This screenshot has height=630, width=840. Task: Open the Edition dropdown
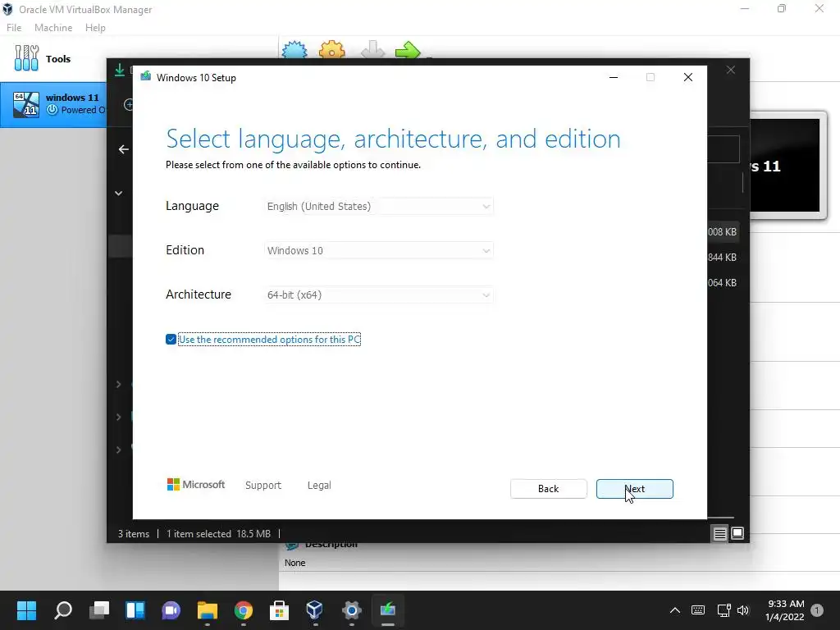[378, 250]
